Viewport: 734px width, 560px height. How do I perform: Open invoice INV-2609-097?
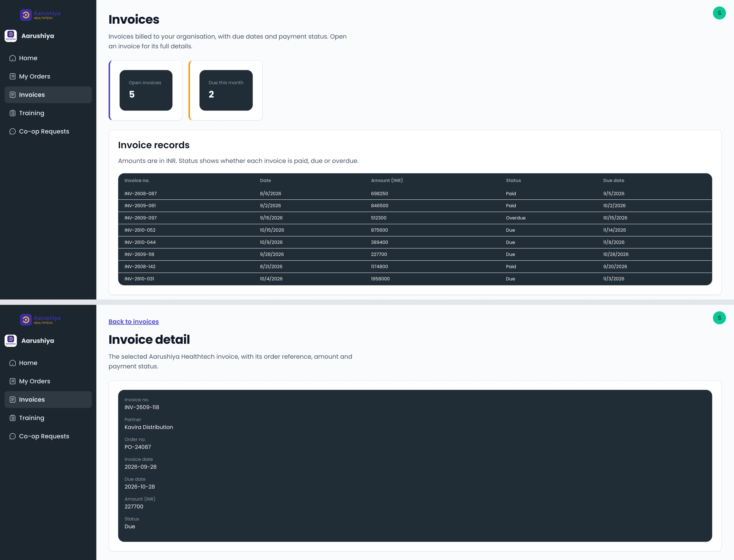pyautogui.click(x=415, y=218)
